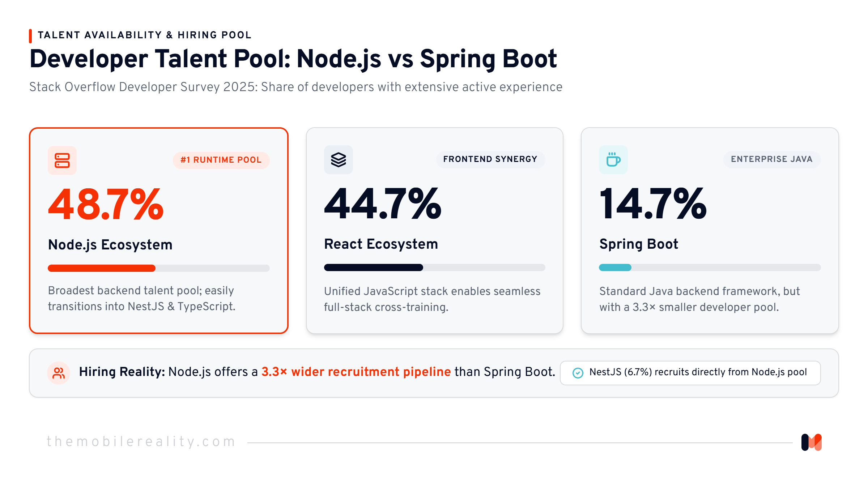Viewport: 868px width, 488px height.
Task: Click the Stack Overflow Developer Survey subtitle
Action: (296, 87)
